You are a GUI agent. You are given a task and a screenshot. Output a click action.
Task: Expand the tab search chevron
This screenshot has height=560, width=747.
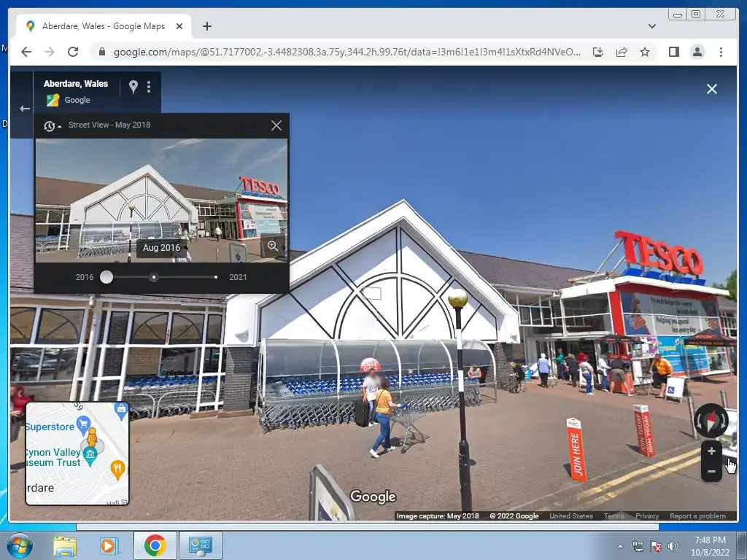(651, 26)
